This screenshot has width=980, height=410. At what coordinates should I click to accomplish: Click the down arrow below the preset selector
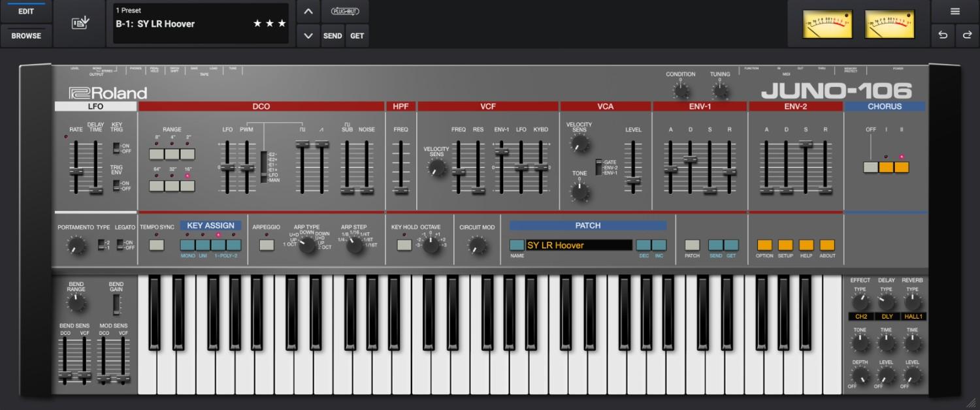pos(308,35)
